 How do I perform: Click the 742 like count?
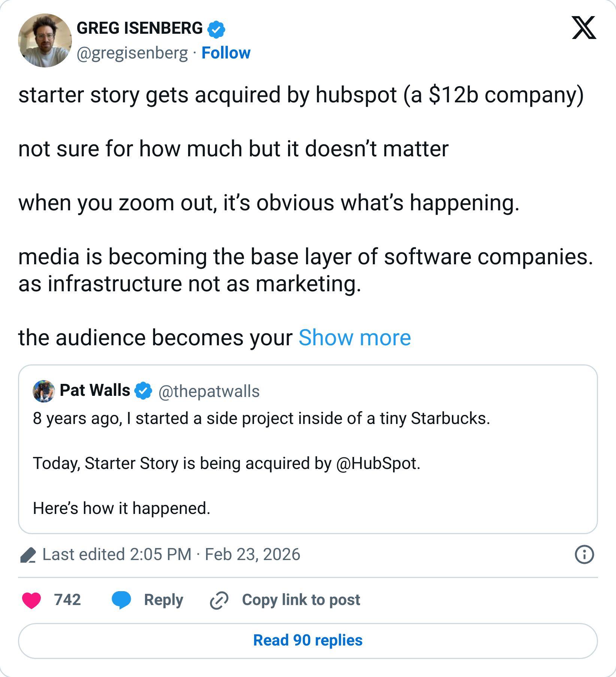(67, 600)
